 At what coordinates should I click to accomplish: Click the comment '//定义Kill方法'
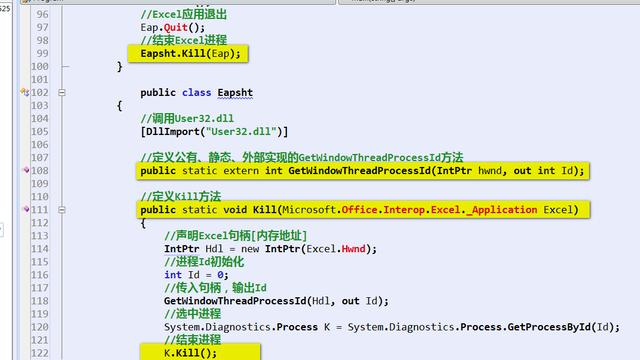(180, 196)
